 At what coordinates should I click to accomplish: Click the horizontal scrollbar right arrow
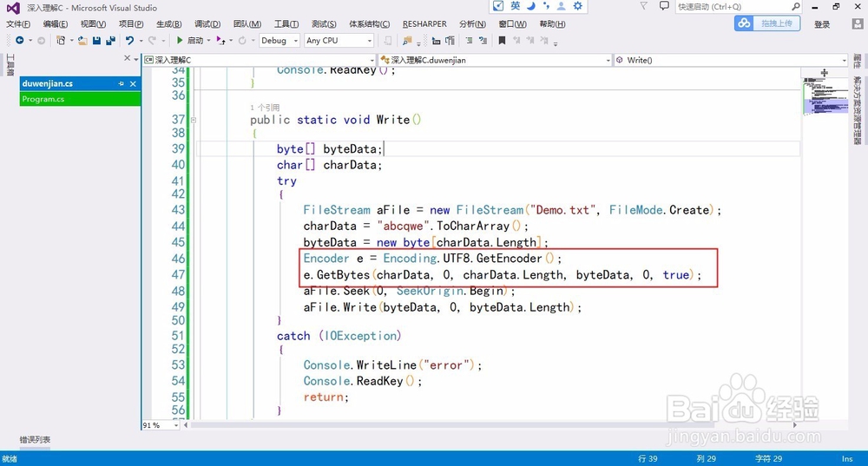coord(795,425)
